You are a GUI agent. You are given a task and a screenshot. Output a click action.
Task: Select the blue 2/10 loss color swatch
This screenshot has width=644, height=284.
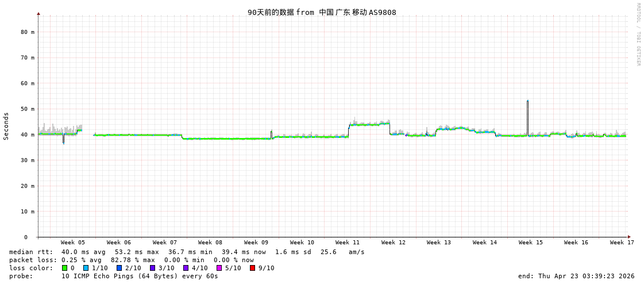pyautogui.click(x=119, y=268)
